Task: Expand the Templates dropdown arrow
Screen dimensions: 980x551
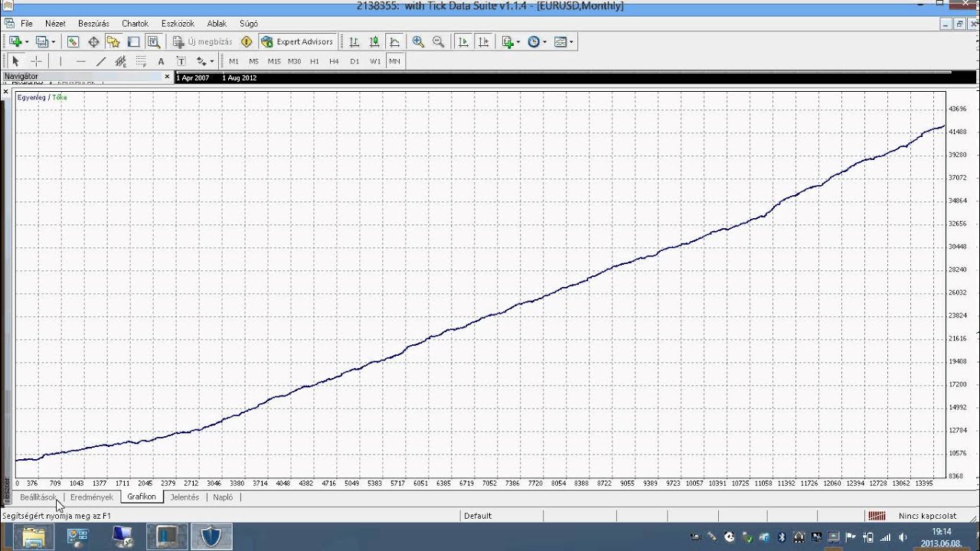Action: 570,42
